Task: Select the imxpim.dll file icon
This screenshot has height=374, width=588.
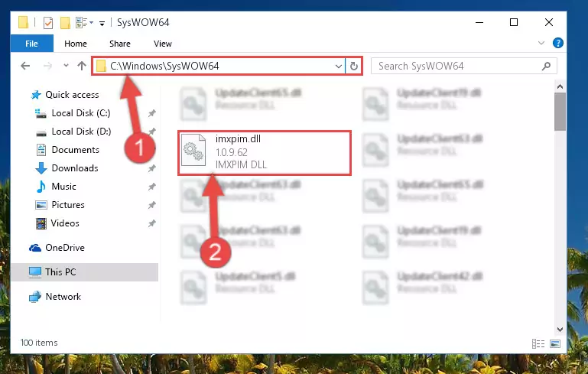Action: click(193, 150)
